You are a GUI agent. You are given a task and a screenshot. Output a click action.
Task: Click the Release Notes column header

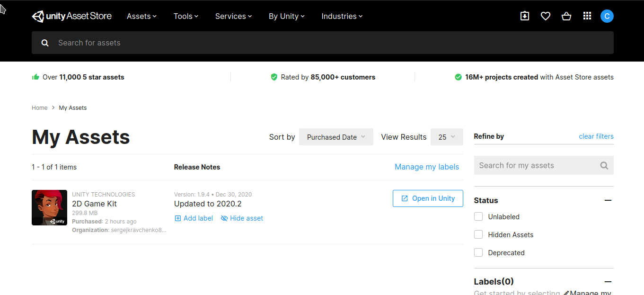pyautogui.click(x=197, y=167)
